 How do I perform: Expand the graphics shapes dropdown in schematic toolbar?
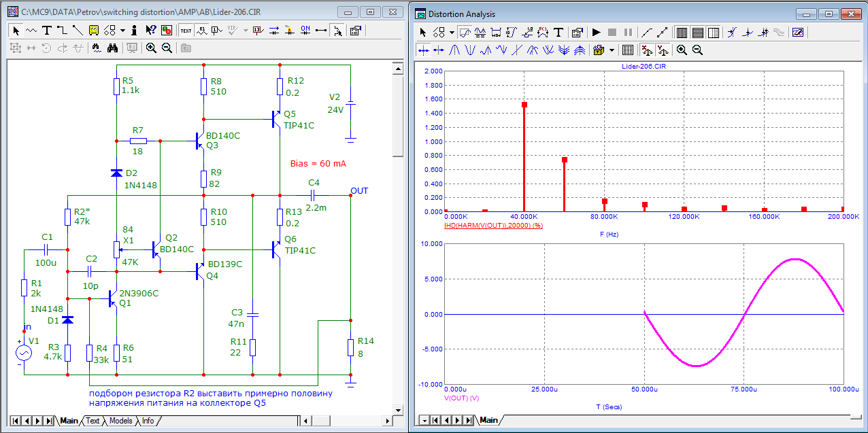(x=122, y=30)
